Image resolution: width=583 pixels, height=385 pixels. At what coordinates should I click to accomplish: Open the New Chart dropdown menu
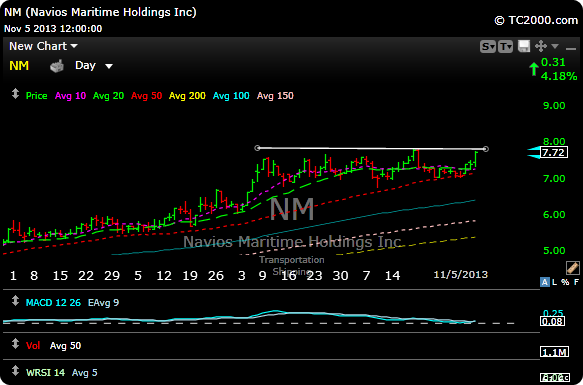[44, 46]
